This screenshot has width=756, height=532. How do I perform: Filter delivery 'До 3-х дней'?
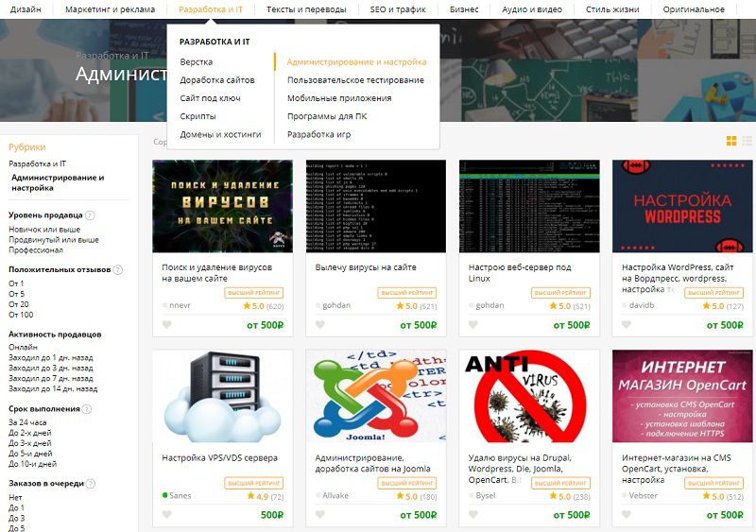[30, 443]
